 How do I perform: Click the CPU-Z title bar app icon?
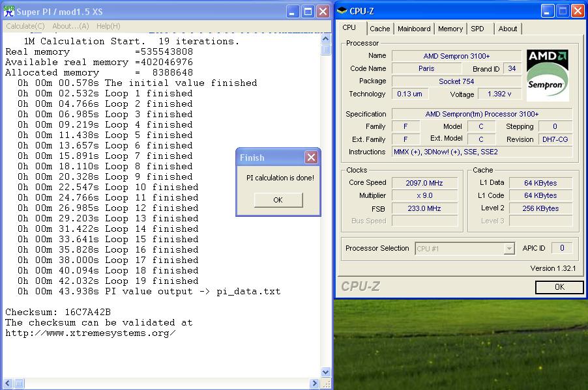(x=342, y=11)
